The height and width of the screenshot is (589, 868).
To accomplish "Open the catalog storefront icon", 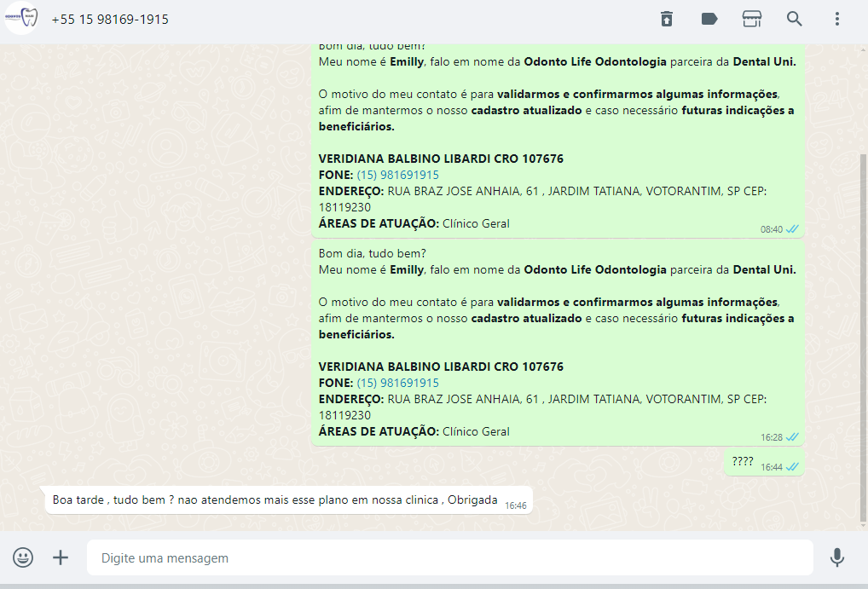I will coord(752,19).
